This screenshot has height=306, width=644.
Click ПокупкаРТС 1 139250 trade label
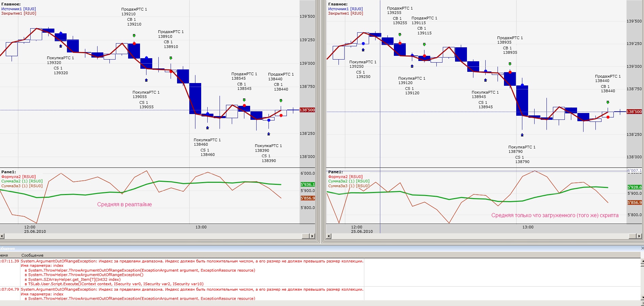pos(363,64)
